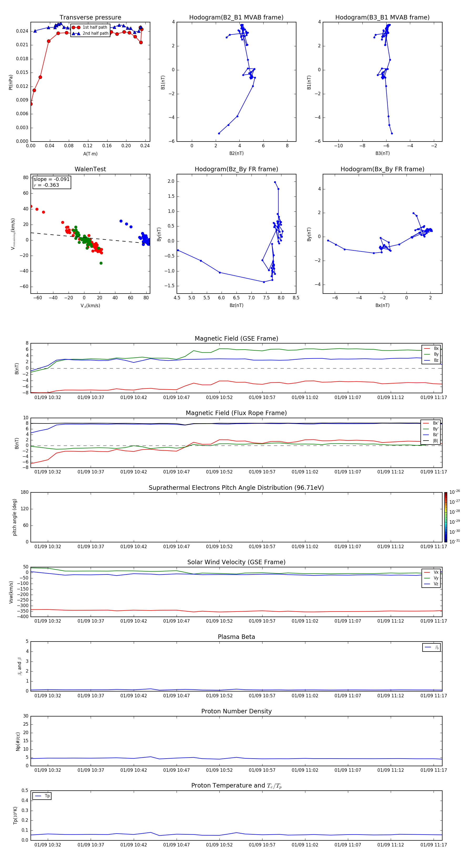473x868 pixels.
Task: Click the "Bx(nT)" x-axis label
Action: click(382, 305)
